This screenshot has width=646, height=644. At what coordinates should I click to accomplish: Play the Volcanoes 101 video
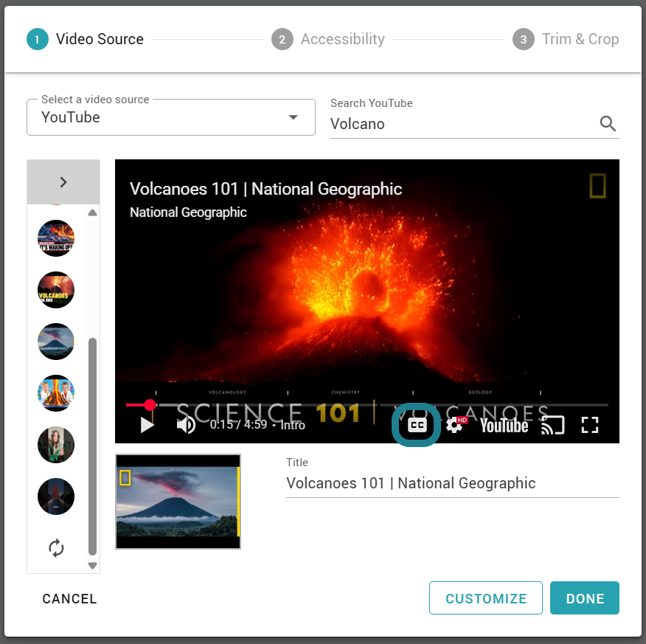147,425
